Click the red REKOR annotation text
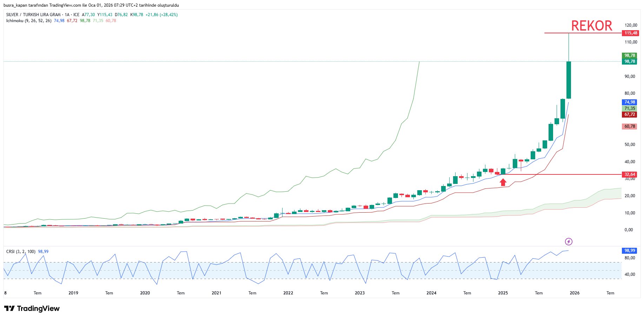Viewport: 644px width, 319px height. click(591, 26)
